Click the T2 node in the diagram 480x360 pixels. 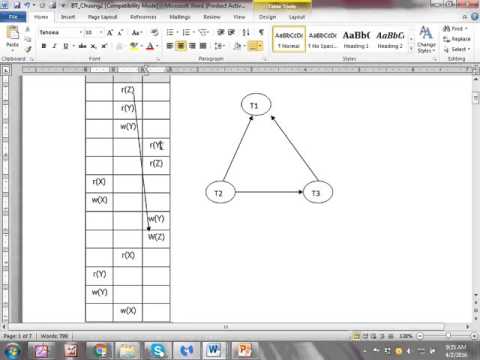[x=220, y=192]
